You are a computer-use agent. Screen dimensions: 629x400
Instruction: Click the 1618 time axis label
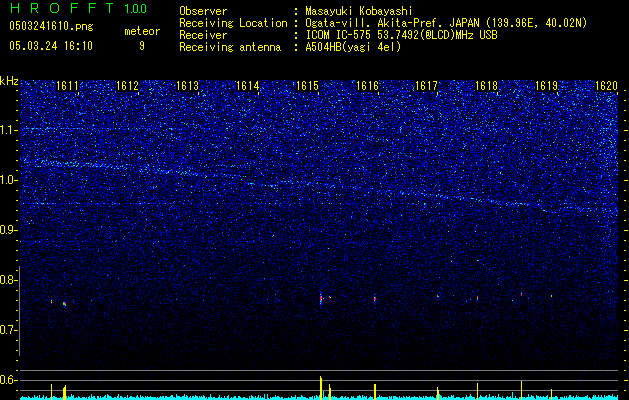coord(486,85)
